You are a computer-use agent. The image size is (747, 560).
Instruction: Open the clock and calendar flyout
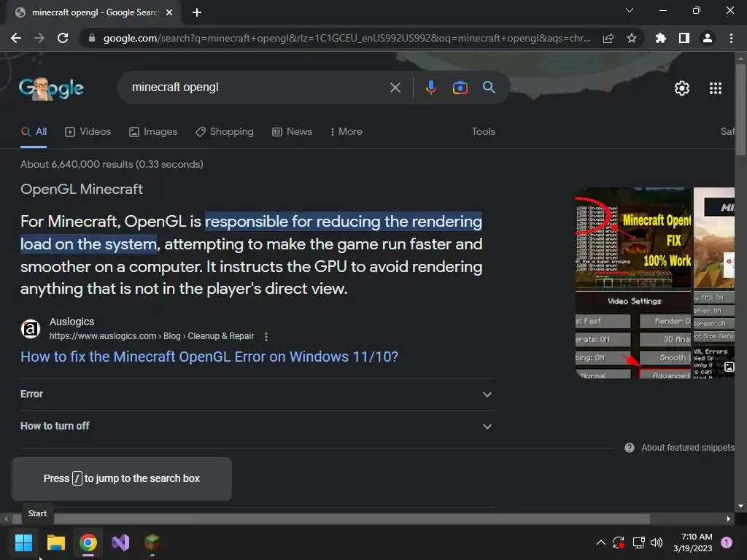click(693, 542)
